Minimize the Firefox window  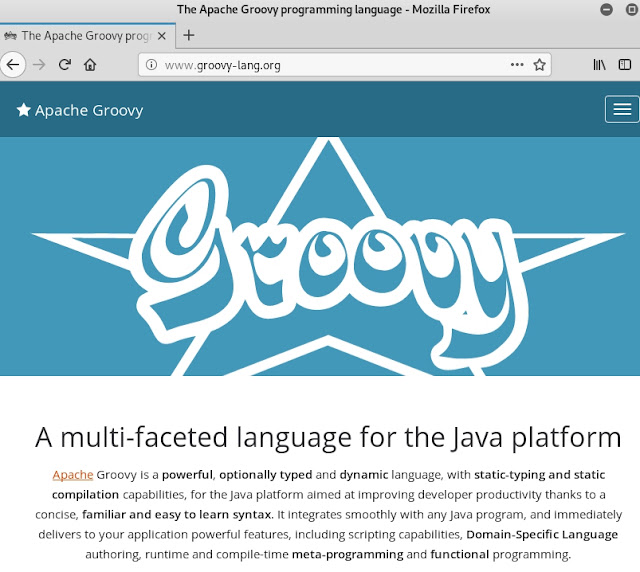[x=607, y=9]
